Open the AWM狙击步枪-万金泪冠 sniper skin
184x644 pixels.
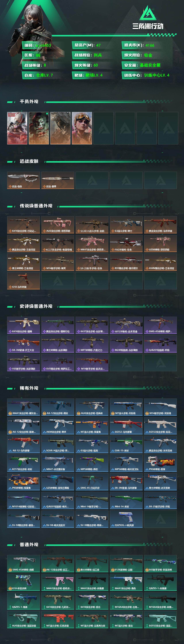[160, 262]
